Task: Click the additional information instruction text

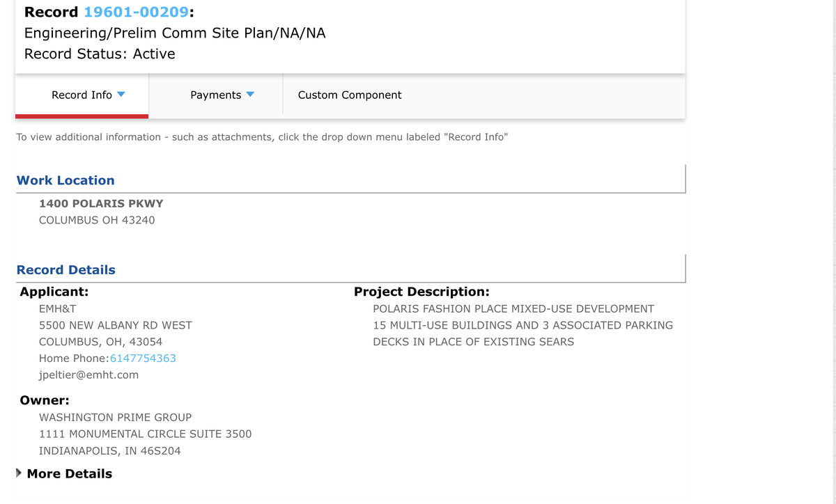Action: (262, 137)
